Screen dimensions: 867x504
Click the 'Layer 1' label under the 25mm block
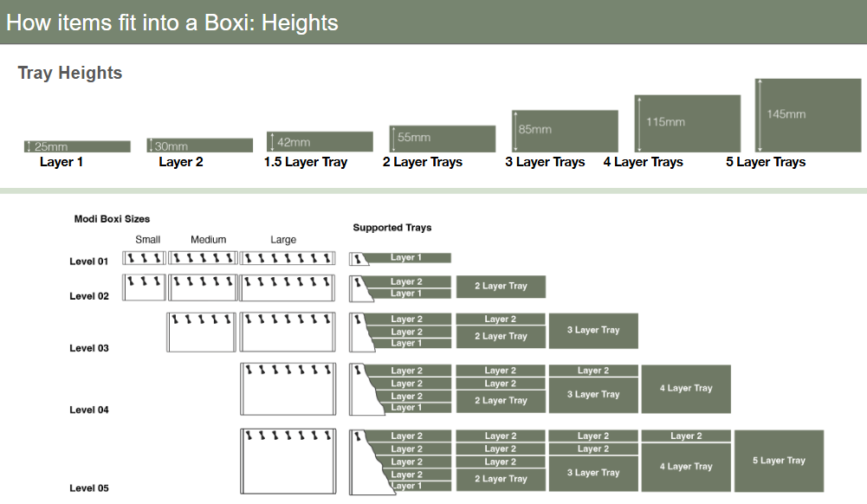tap(61, 162)
